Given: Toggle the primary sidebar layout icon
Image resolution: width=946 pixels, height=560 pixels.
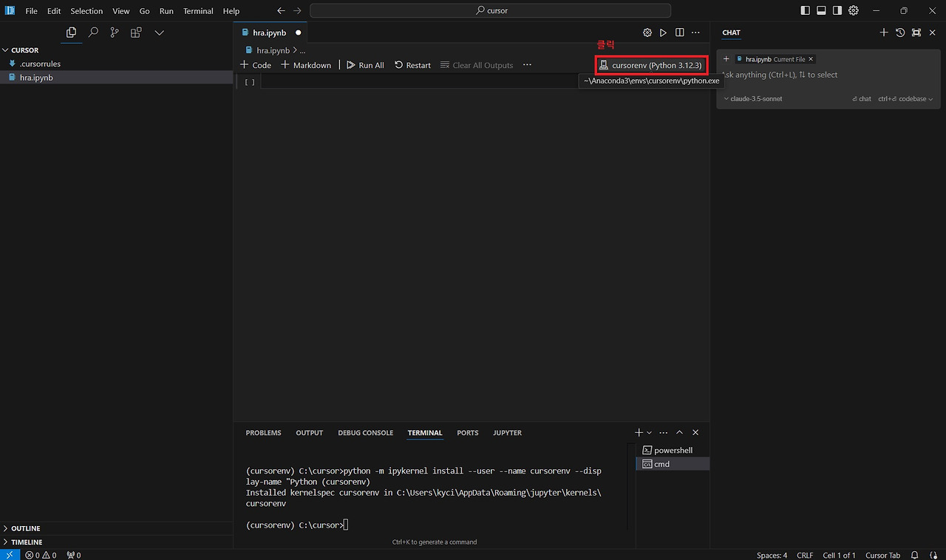Looking at the screenshot, I should (805, 10).
